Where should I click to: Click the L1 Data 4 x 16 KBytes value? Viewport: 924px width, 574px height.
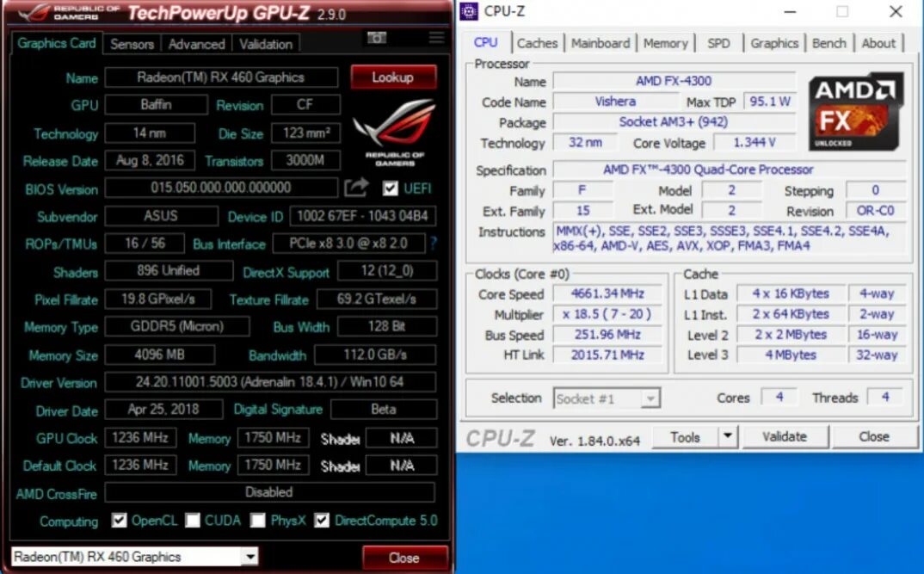pyautogui.click(x=791, y=293)
